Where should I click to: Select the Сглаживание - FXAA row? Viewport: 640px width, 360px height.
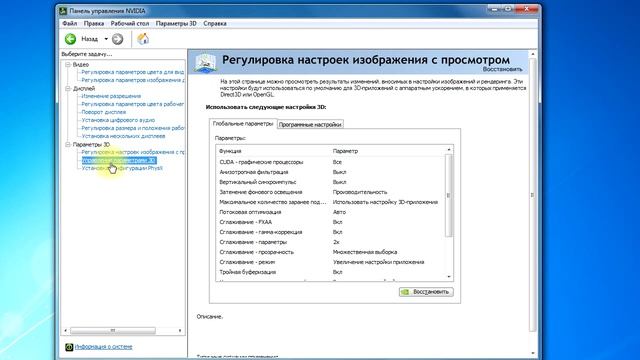[331, 222]
